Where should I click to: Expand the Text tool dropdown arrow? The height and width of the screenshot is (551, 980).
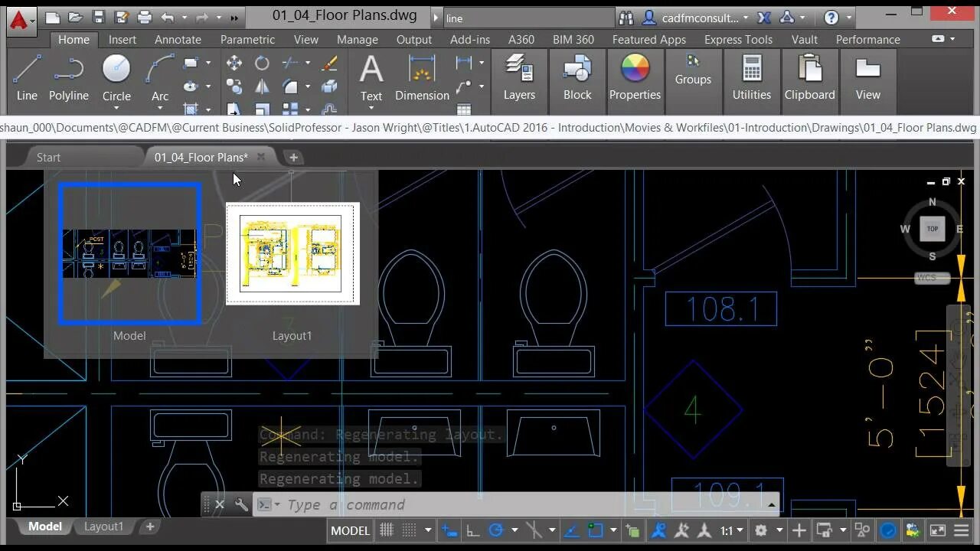(x=371, y=109)
